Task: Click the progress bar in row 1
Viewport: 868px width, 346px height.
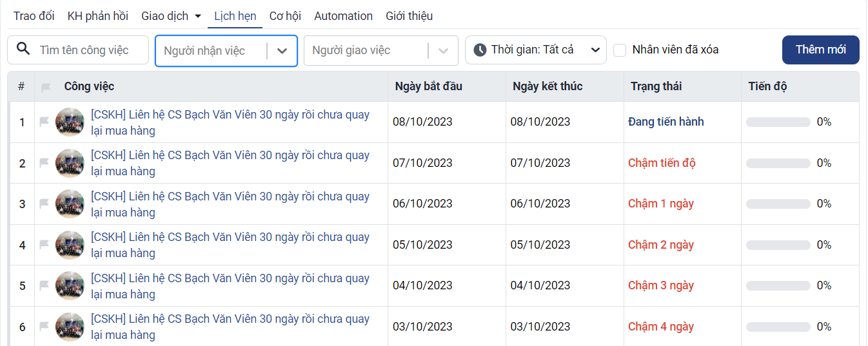Action: [x=778, y=122]
